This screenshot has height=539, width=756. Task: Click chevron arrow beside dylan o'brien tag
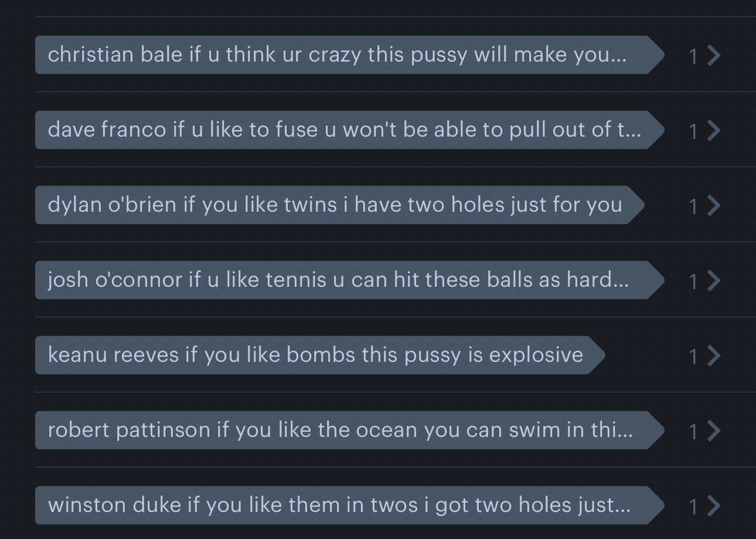pos(714,206)
